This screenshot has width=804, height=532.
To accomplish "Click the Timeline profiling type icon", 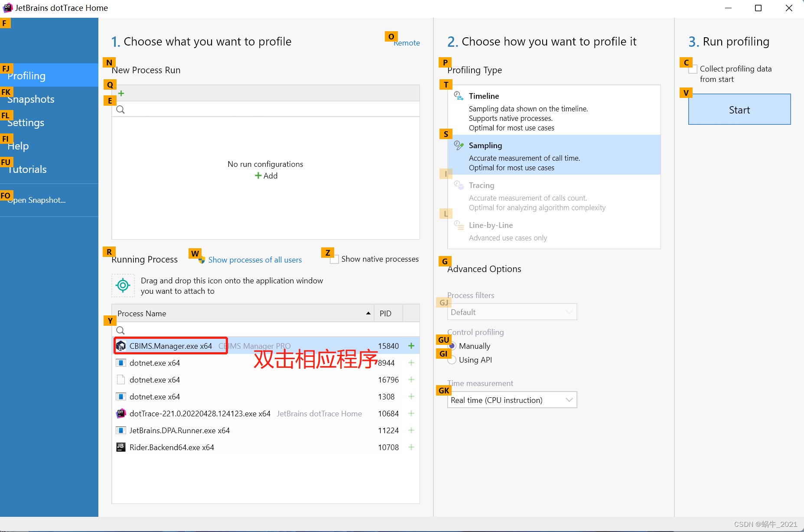I will [x=459, y=96].
